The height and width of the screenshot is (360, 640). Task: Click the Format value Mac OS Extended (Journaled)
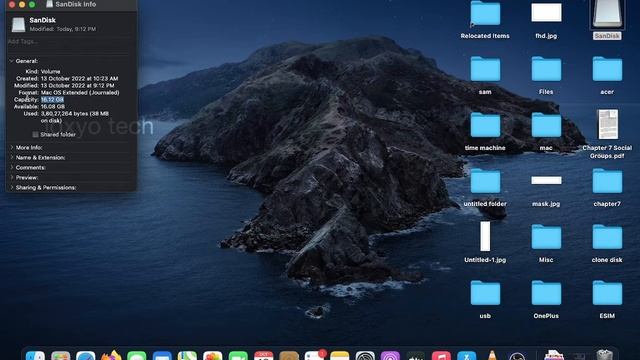(x=80, y=93)
